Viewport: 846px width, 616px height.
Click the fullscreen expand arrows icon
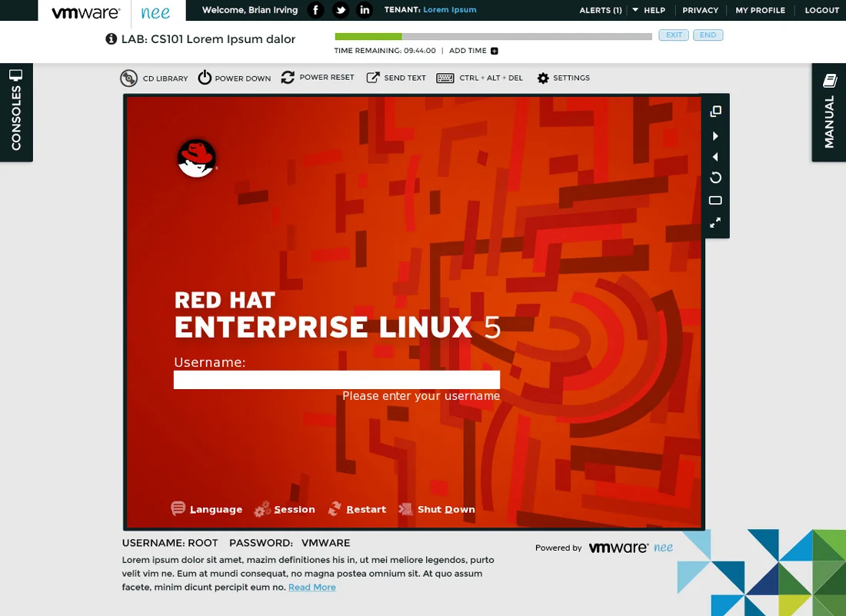click(x=715, y=222)
